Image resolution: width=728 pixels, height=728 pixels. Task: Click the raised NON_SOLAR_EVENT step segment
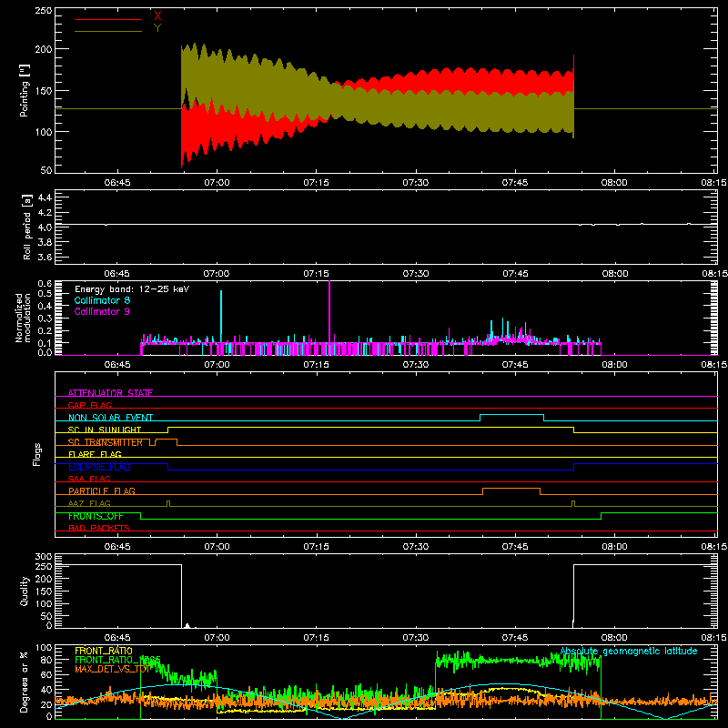[511, 415]
